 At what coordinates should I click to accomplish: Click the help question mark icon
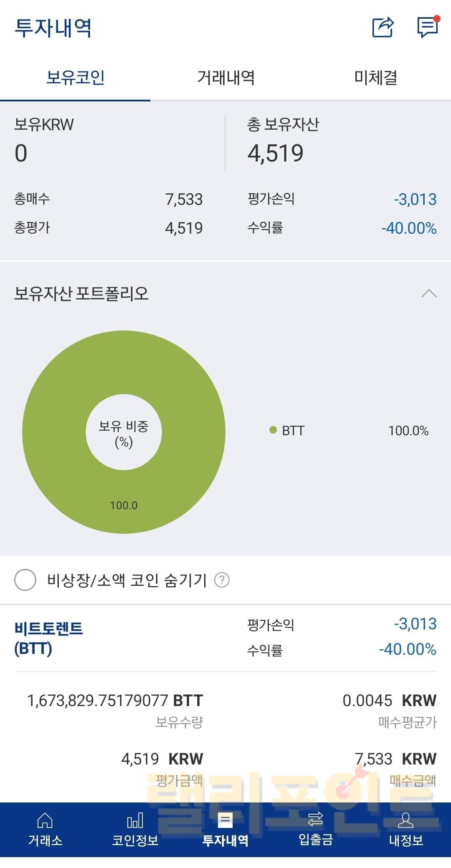coord(222,580)
